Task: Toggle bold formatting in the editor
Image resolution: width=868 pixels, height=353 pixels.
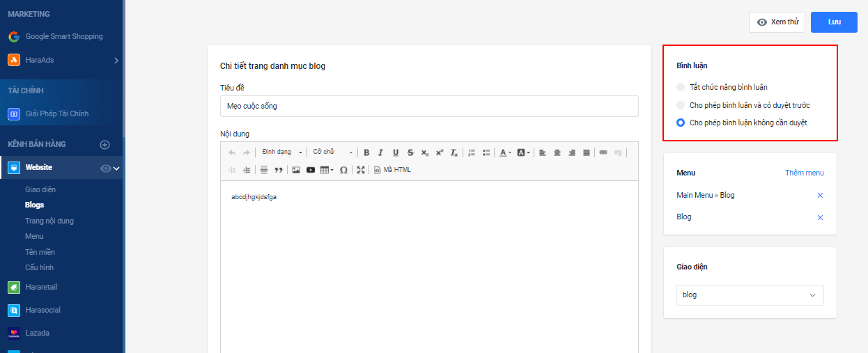Action: click(x=366, y=152)
